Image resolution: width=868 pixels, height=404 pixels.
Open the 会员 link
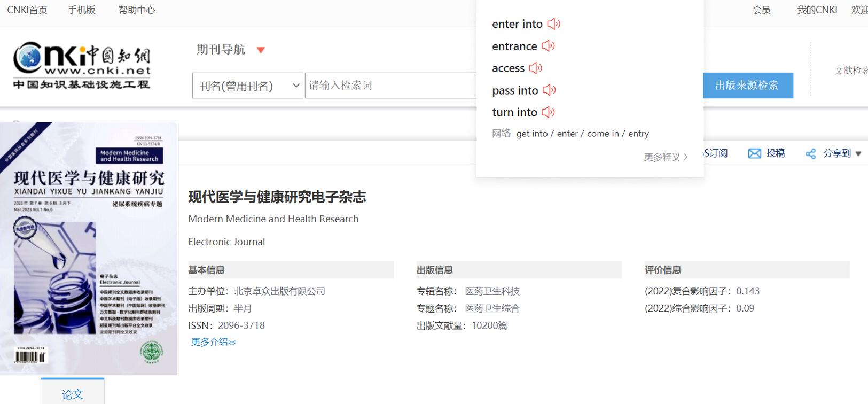(x=762, y=10)
